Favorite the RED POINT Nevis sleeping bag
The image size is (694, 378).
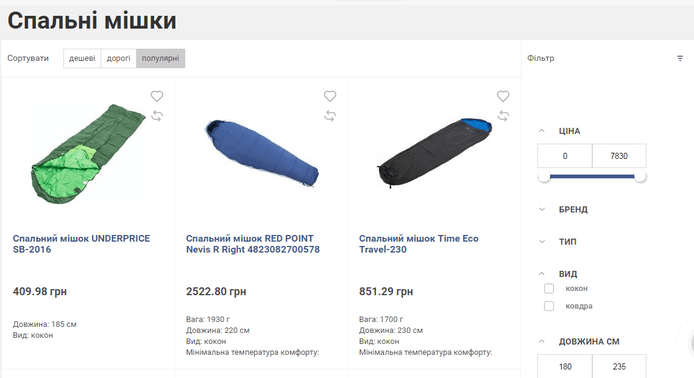(330, 96)
